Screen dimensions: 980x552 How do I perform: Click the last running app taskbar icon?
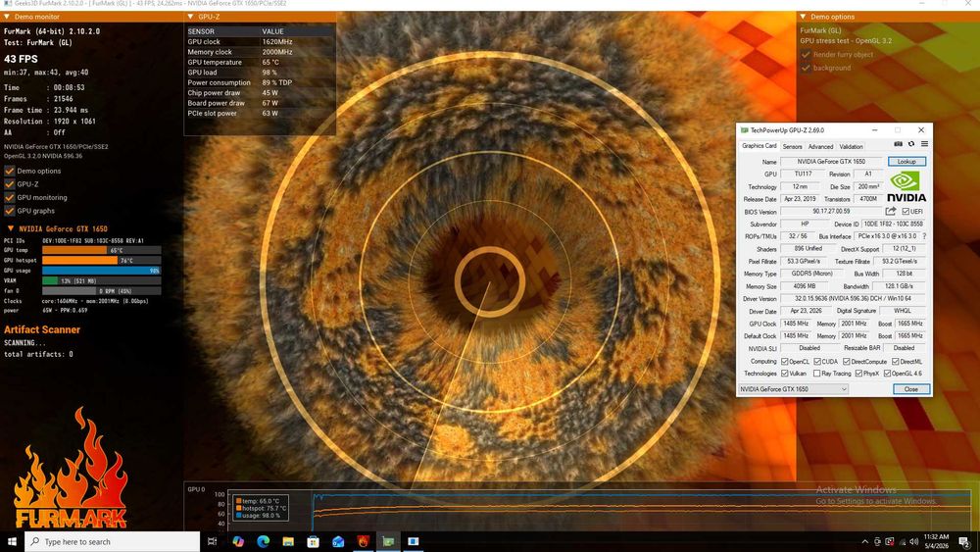[x=414, y=541]
